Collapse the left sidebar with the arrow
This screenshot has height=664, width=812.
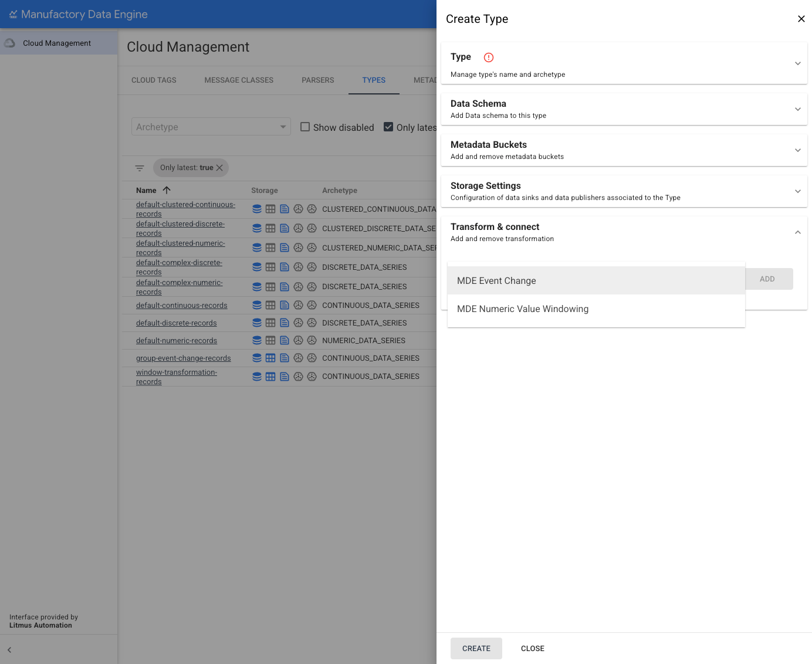tap(9, 650)
